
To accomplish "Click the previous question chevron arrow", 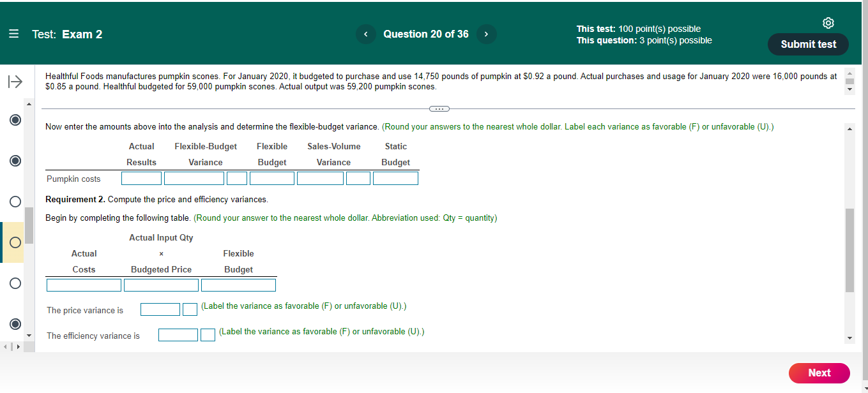I will click(366, 34).
